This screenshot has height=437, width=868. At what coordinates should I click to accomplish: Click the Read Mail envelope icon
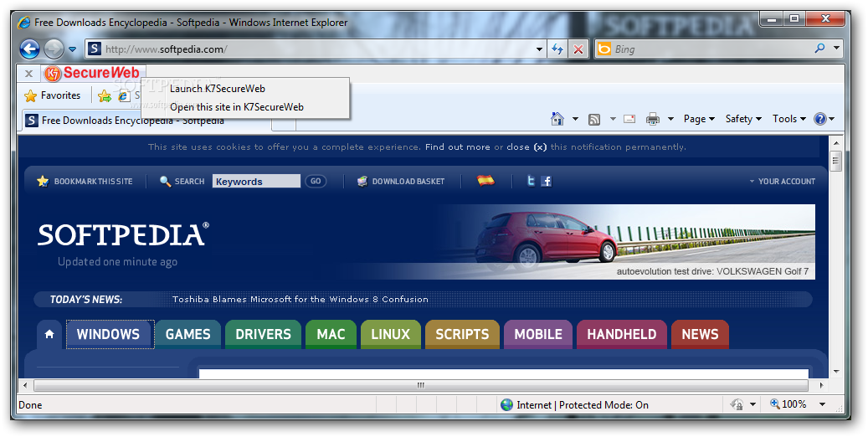pyautogui.click(x=629, y=119)
